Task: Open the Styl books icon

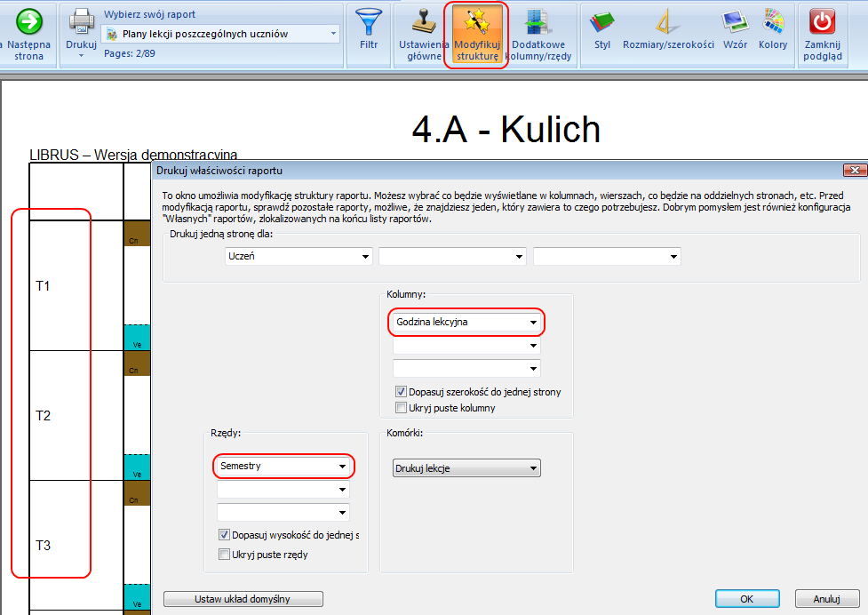Action: 602,22
